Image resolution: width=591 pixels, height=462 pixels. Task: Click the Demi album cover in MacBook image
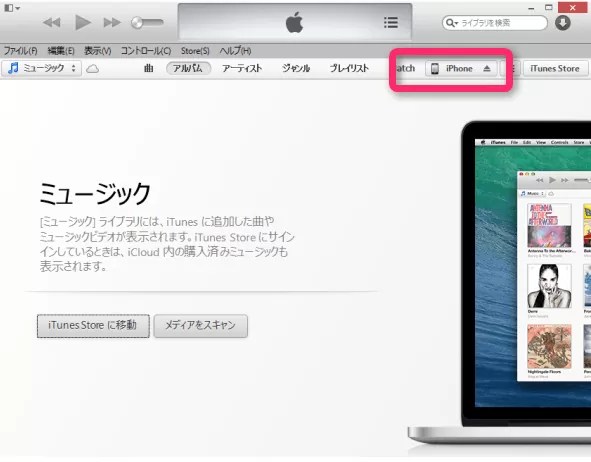click(550, 286)
